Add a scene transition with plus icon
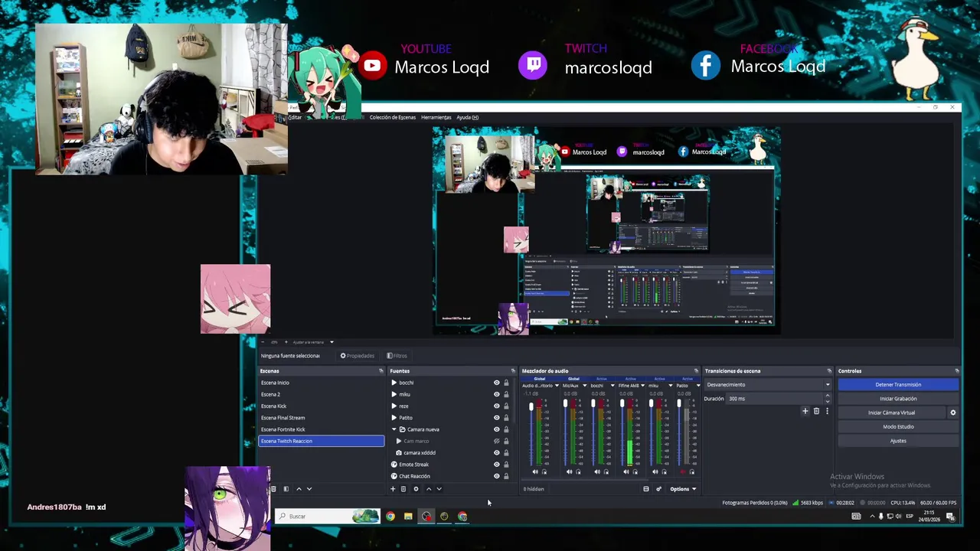 point(805,412)
